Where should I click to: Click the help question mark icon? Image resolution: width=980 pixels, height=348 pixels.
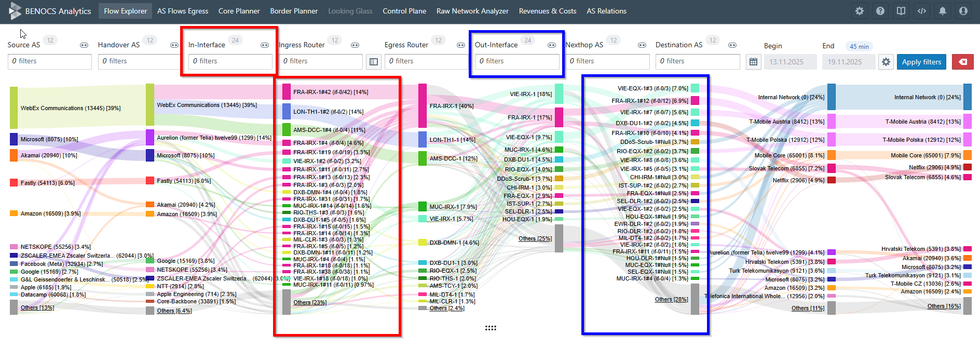point(880,11)
